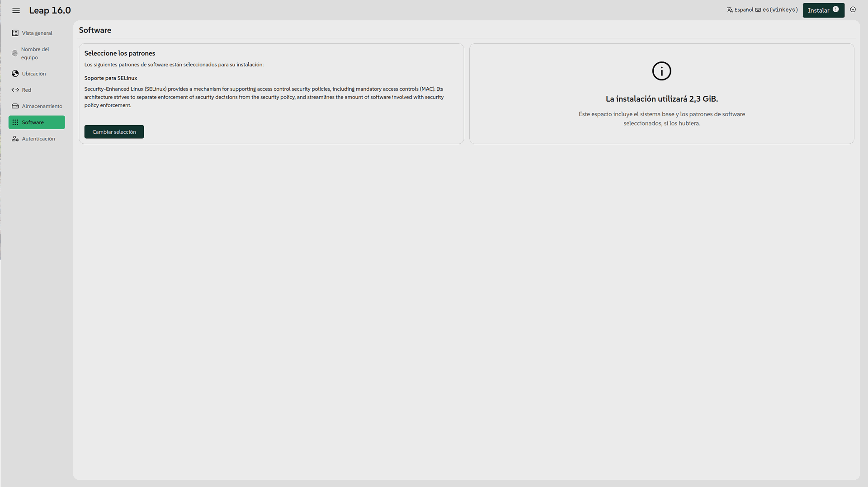The image size is (868, 487).
Task: Open the Español language selector
Action: click(x=744, y=10)
